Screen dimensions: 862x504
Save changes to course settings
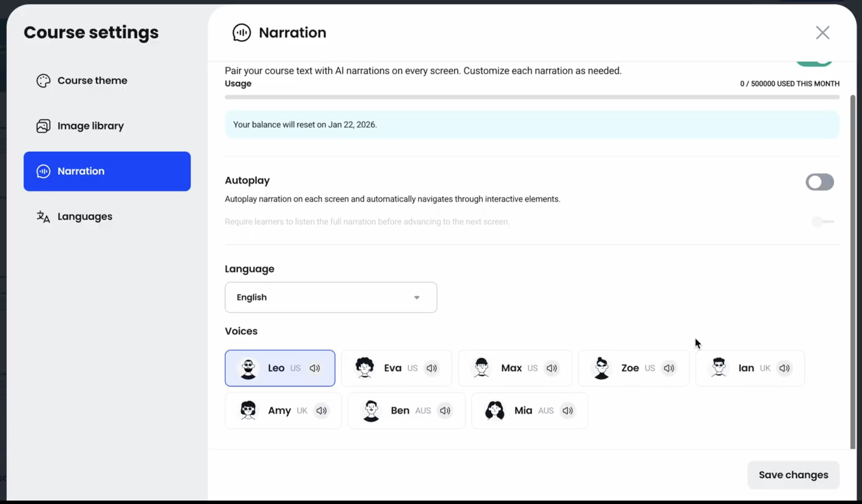794,475
